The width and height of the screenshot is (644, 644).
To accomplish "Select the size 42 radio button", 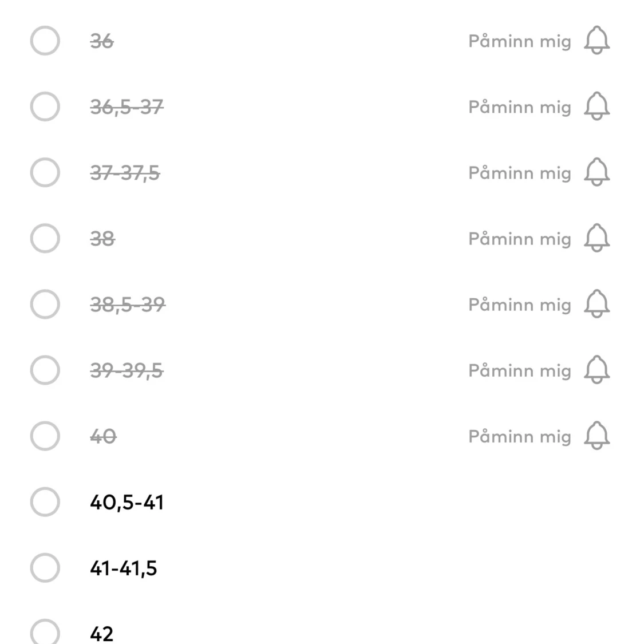I will point(45,633).
